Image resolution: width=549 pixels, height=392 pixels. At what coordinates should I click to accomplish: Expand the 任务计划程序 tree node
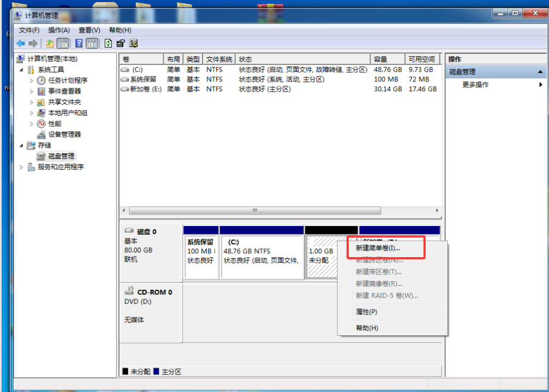pyautogui.click(x=32, y=80)
